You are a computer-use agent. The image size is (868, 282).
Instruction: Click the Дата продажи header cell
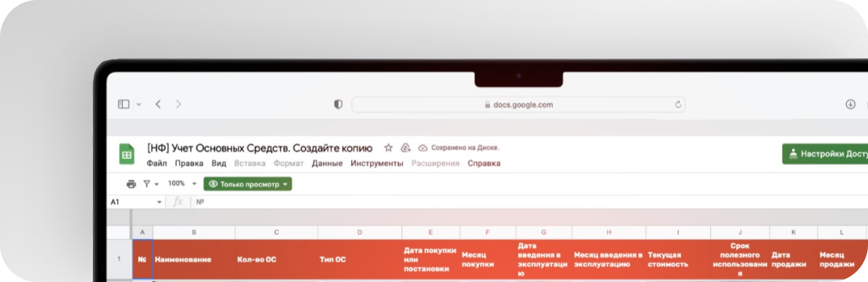coord(794,258)
